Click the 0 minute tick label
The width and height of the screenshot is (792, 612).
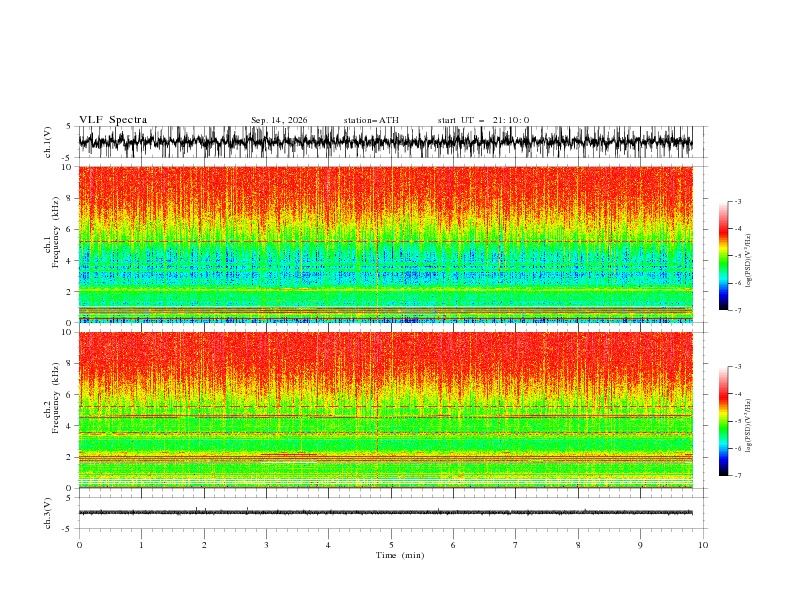[x=79, y=545]
